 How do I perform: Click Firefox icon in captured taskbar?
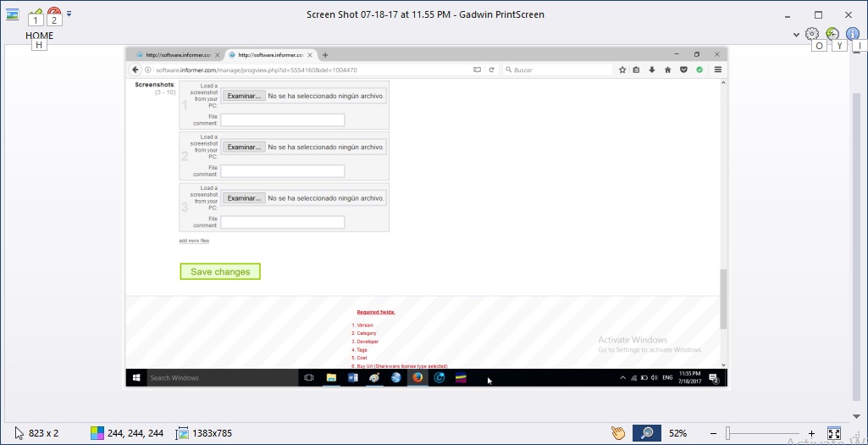coord(417,378)
